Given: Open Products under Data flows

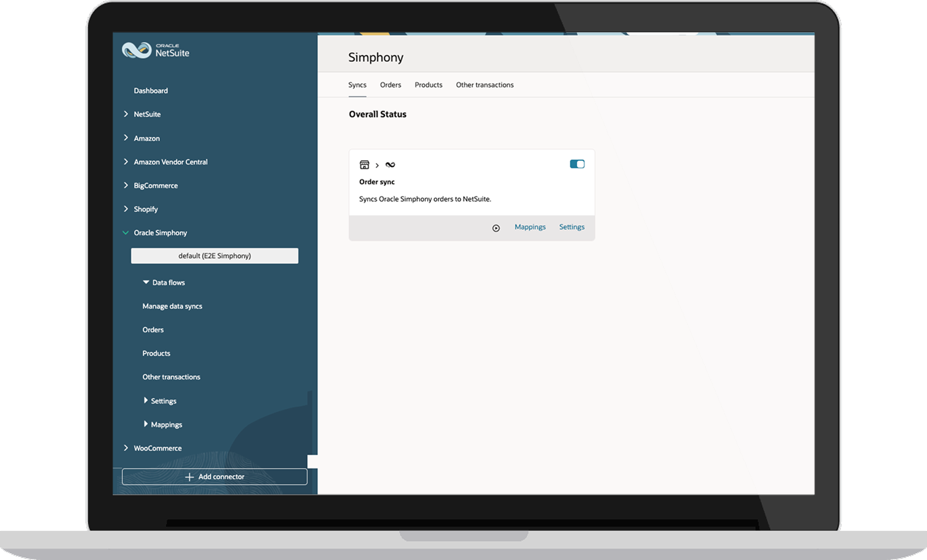Looking at the screenshot, I should click(x=156, y=354).
